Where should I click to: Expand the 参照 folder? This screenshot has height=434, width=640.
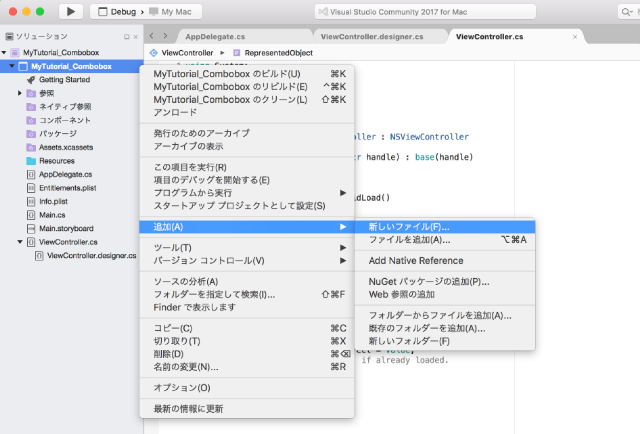coord(20,93)
